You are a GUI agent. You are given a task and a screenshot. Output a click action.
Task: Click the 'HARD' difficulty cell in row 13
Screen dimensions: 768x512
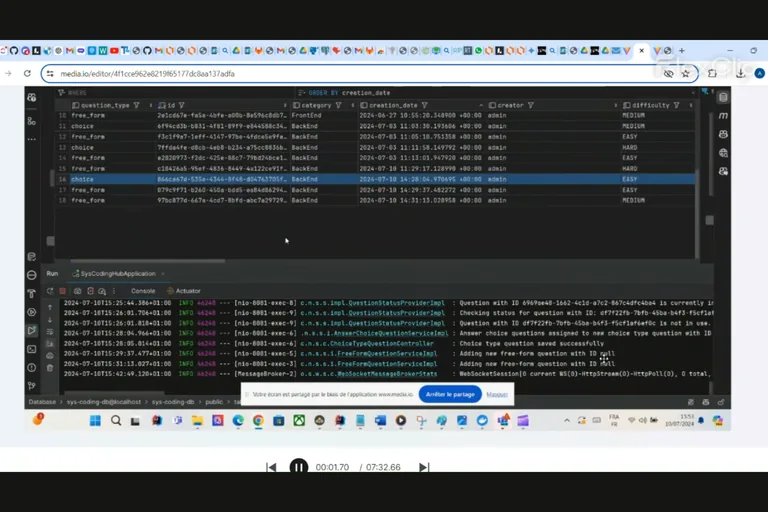click(x=658, y=147)
